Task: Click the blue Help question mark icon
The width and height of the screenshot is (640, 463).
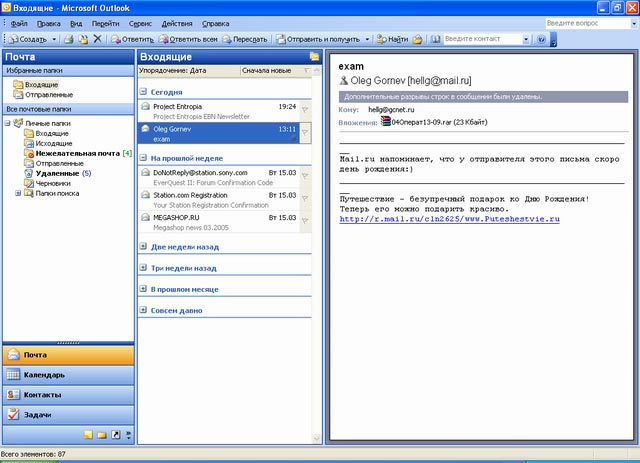Action: click(x=541, y=39)
